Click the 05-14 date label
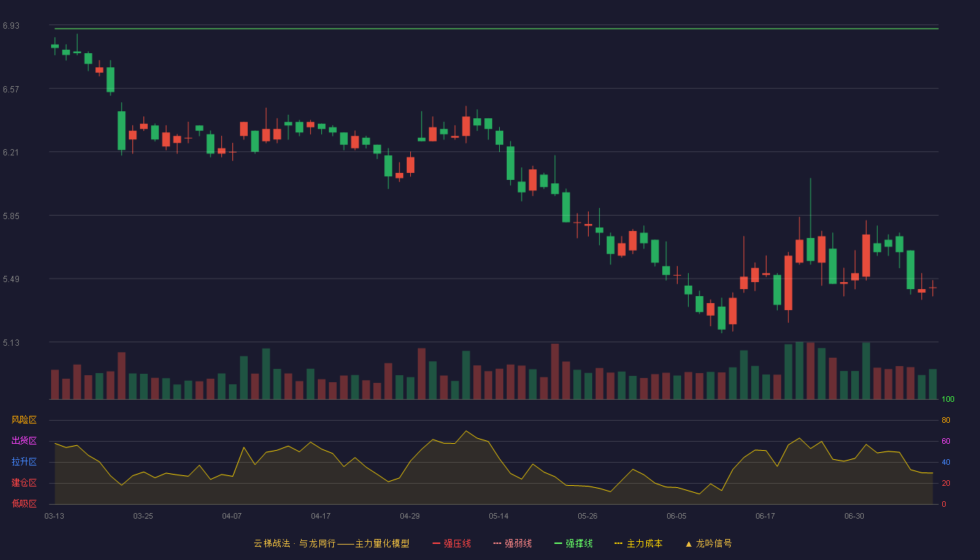The image size is (980, 560). [498, 516]
